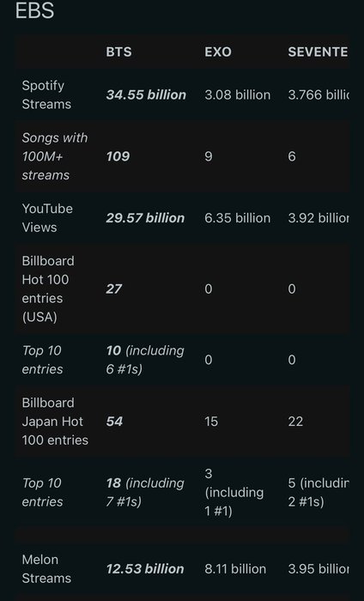Click Songs with 100M+ streams label

55,156
